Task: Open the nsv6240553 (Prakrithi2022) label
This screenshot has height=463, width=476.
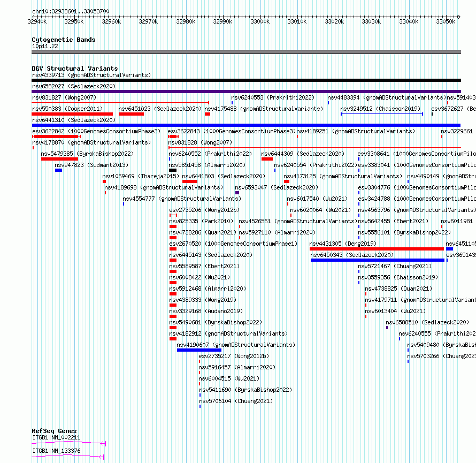Action: 273,97
